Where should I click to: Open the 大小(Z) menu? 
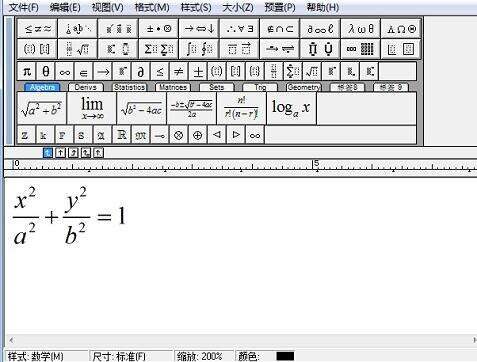tap(238, 7)
